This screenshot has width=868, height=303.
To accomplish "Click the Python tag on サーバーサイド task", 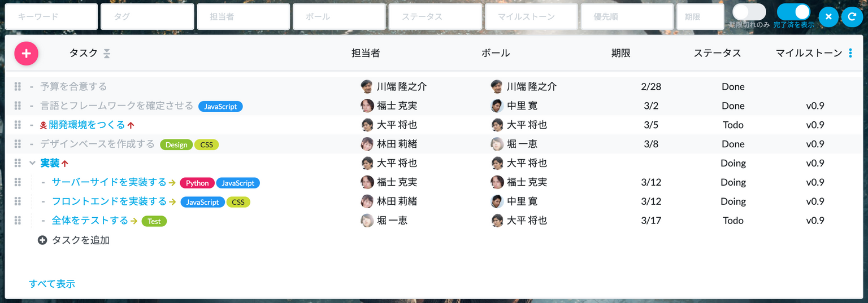I will (197, 183).
